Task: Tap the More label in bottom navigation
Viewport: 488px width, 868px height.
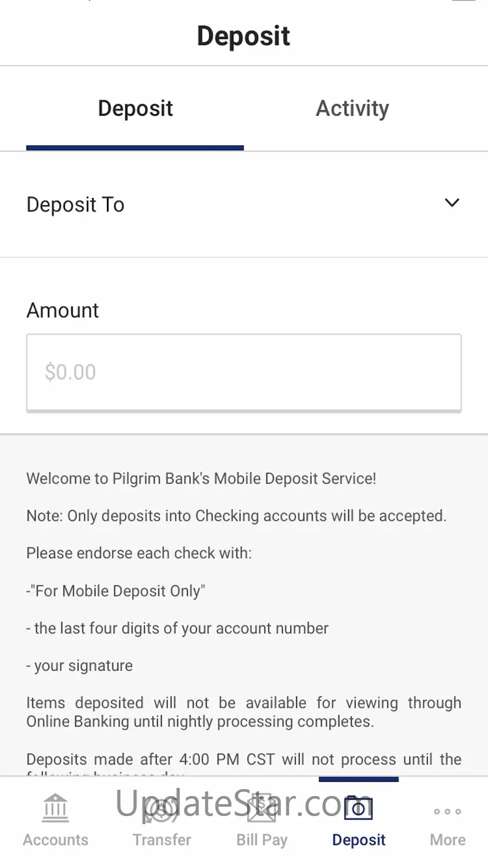Action: click(447, 840)
